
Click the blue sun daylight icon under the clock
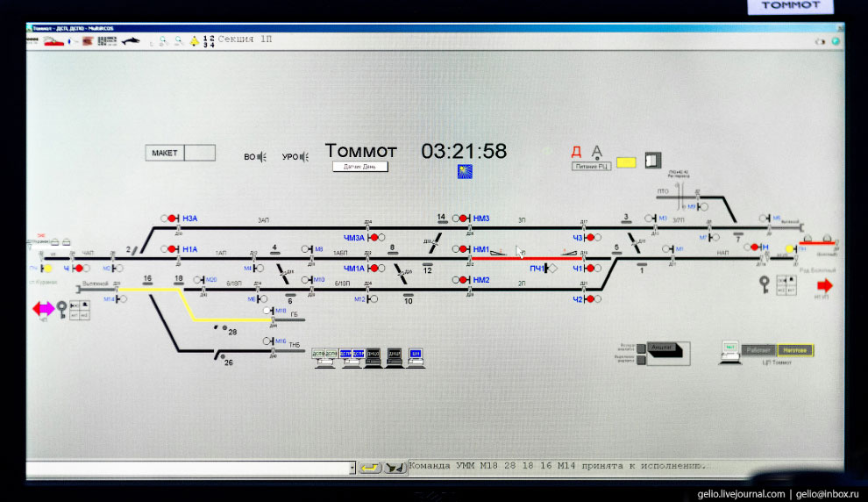click(465, 171)
